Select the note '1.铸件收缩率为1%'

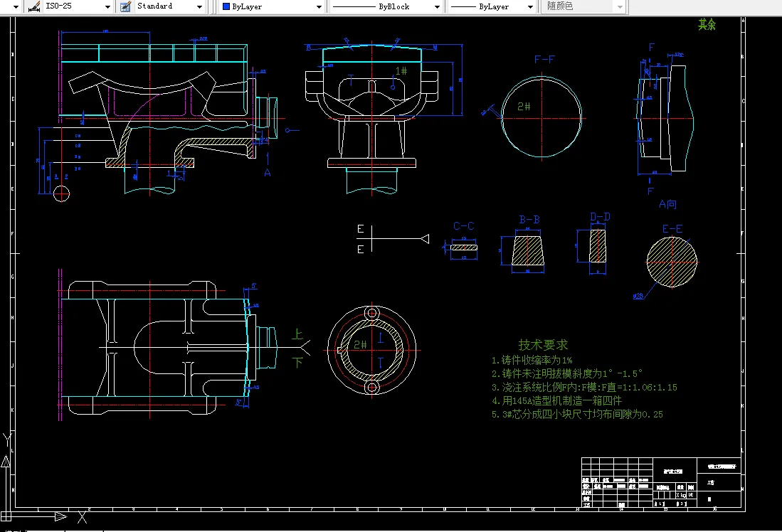[532, 360]
